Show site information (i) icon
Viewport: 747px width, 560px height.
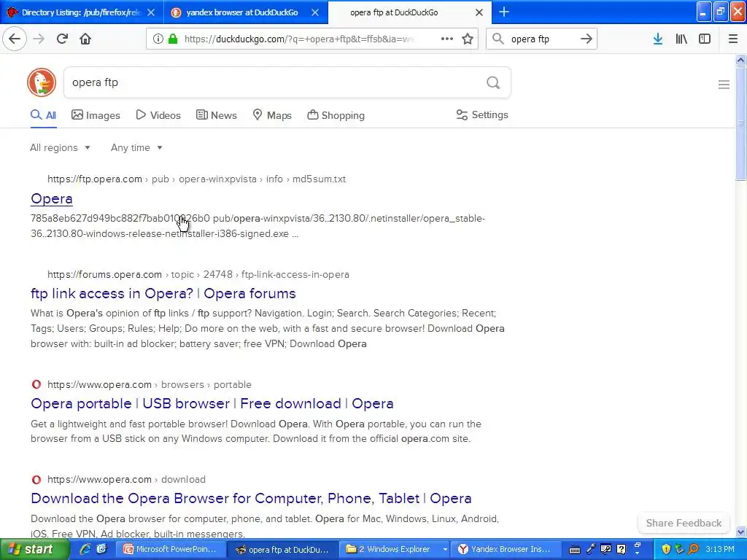pyautogui.click(x=158, y=39)
